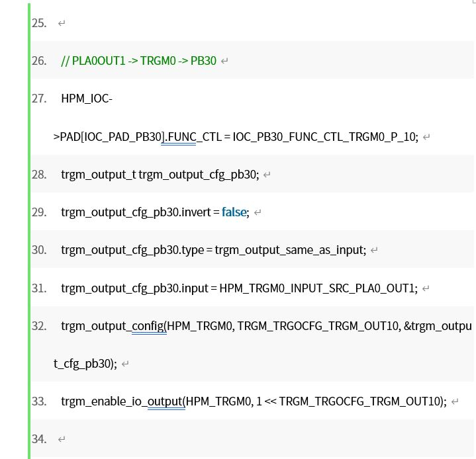Click line number 27
The image size is (476, 459).
(x=39, y=99)
